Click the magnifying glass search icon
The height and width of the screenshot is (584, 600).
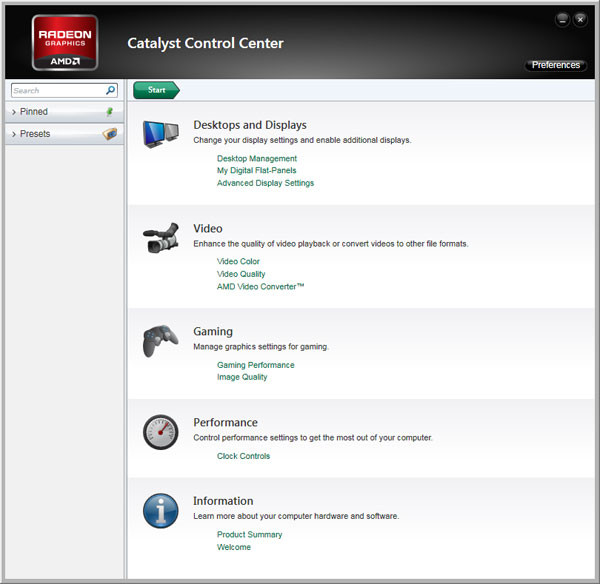point(111,90)
